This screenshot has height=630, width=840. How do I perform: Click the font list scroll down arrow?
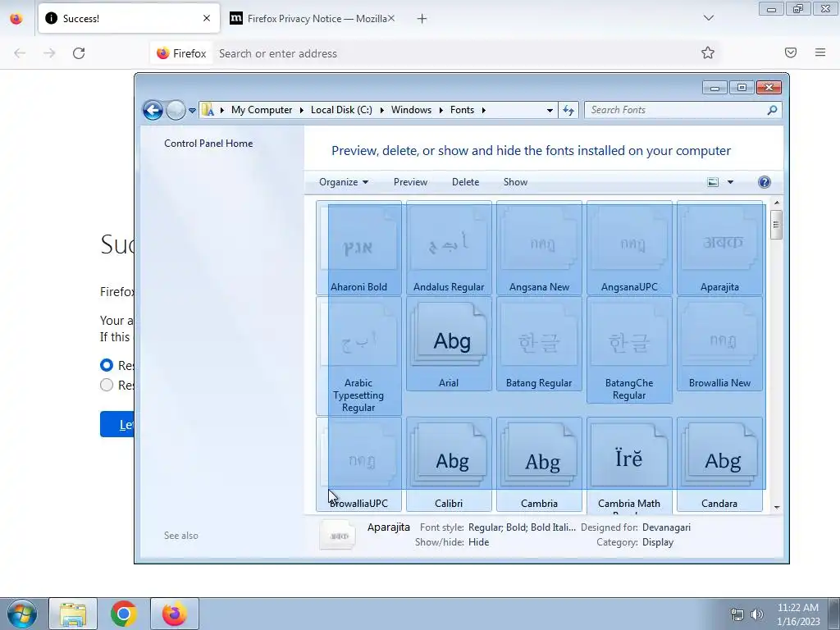777,507
